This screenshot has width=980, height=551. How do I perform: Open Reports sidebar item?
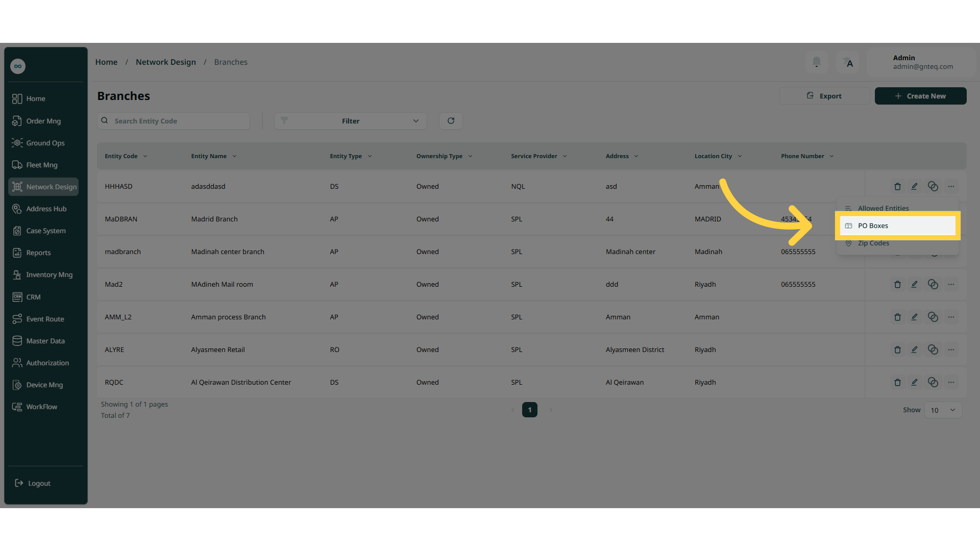[43, 253]
